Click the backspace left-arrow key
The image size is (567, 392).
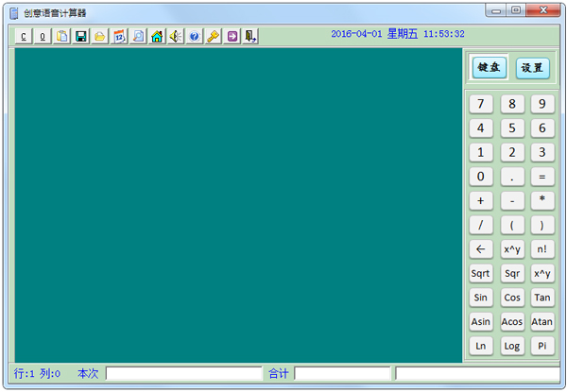[481, 249]
